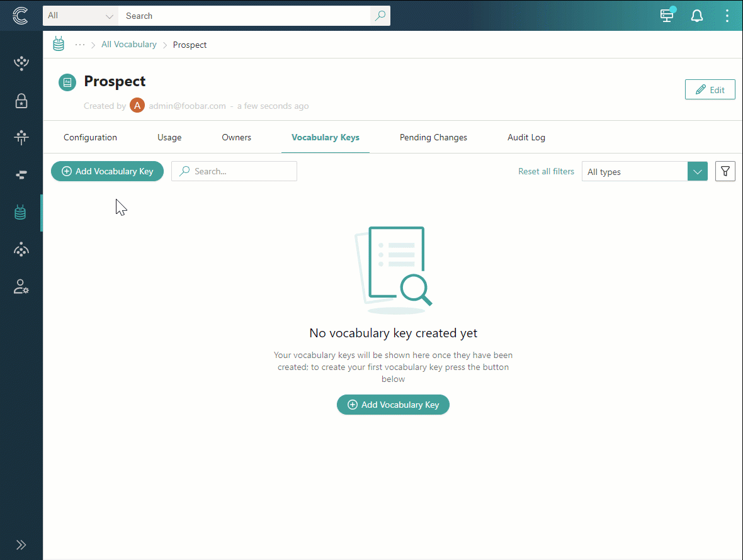
Task: Open the lock and star governance sidebar icon
Action: 21,100
